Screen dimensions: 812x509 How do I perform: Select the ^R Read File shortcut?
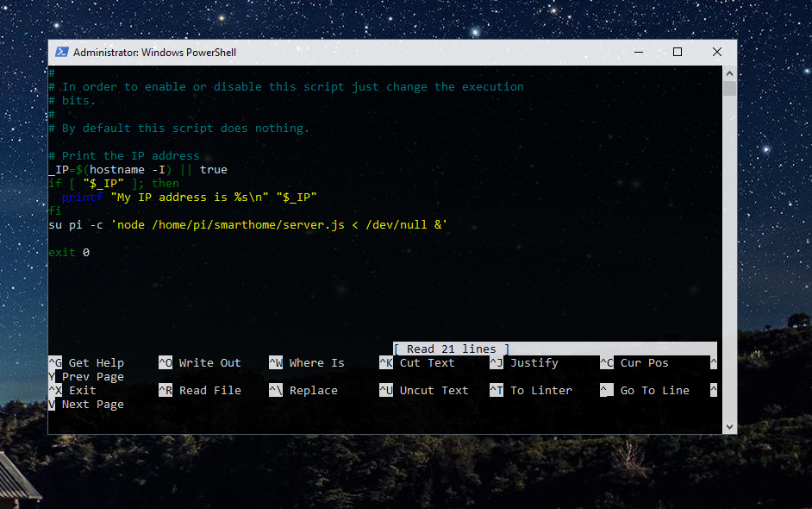tap(199, 391)
